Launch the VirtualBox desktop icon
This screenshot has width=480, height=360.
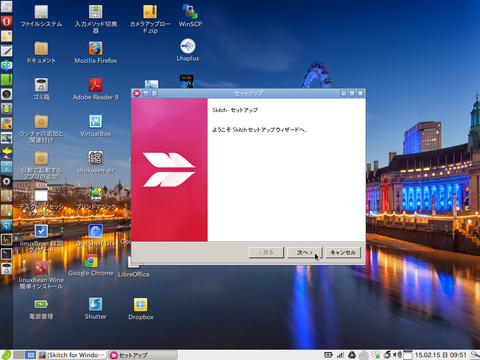pyautogui.click(x=96, y=126)
